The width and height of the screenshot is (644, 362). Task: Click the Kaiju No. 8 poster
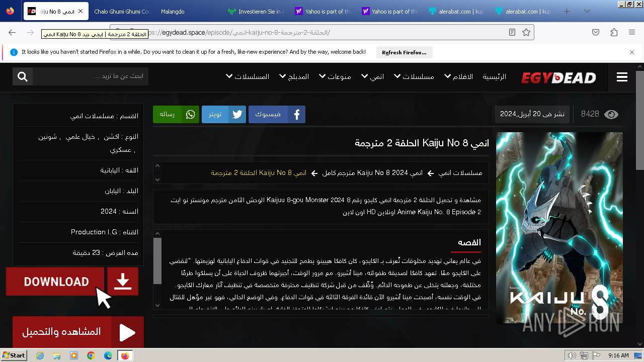point(559,228)
